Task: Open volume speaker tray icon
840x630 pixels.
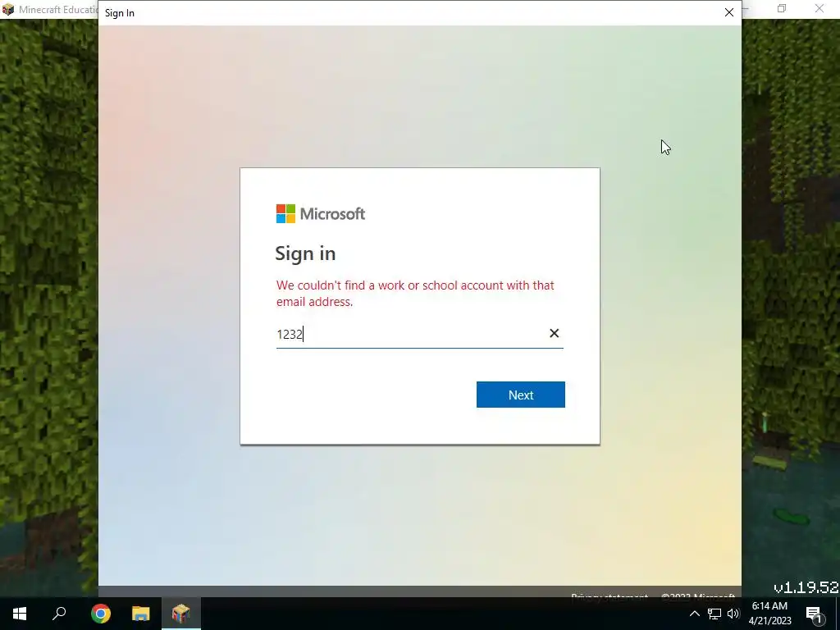Action: [733, 614]
